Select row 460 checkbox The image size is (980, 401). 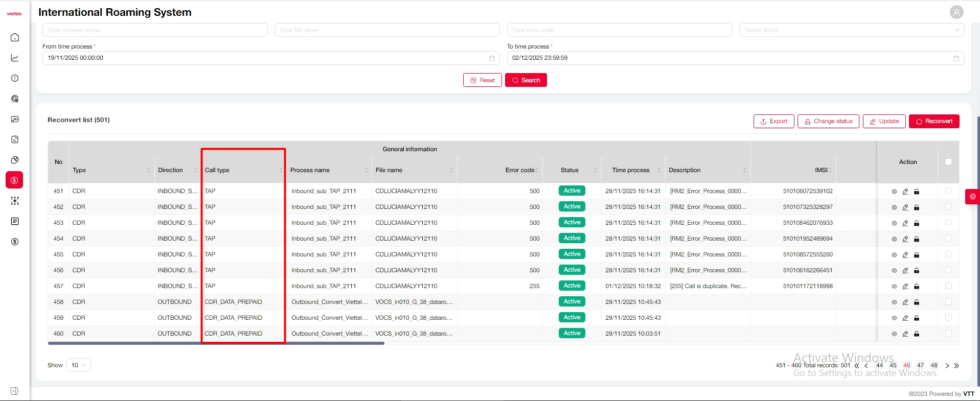click(x=948, y=334)
